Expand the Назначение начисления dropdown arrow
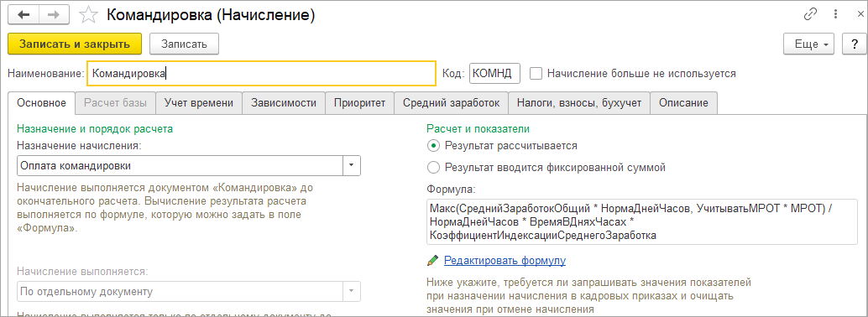868x317 pixels. click(x=352, y=165)
